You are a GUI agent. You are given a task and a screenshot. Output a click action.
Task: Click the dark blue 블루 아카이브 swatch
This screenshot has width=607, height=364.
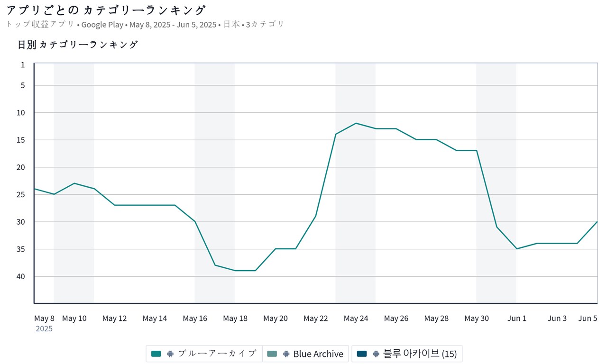[x=362, y=354]
